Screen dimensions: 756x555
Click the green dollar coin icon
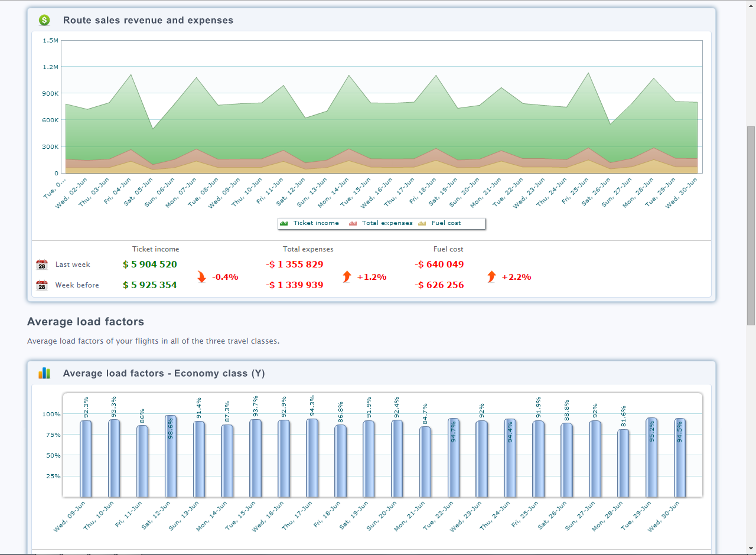(44, 20)
